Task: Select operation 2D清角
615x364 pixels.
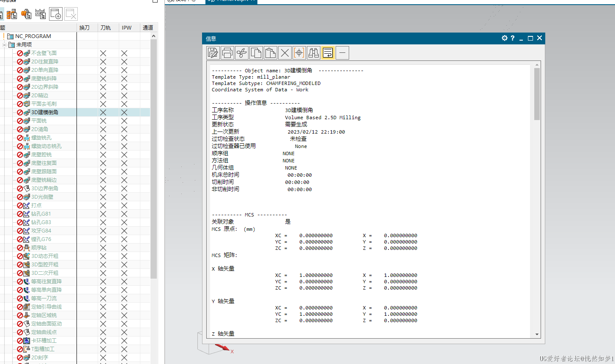Action: point(40,129)
